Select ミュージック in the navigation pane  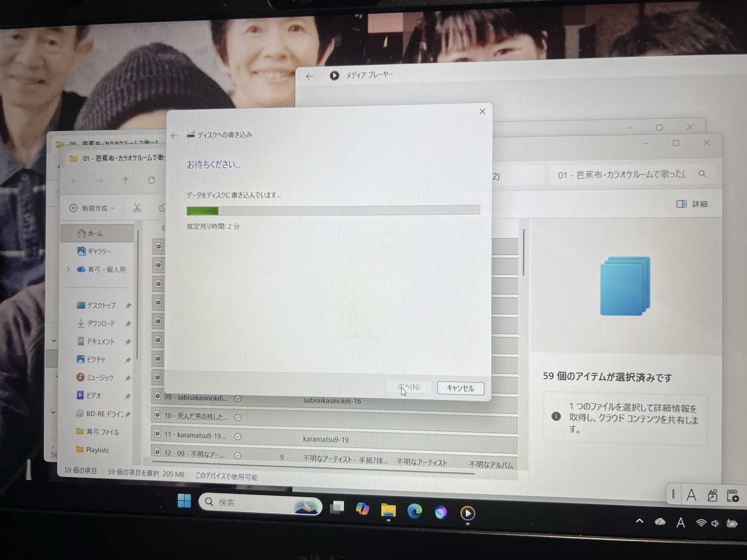100,377
